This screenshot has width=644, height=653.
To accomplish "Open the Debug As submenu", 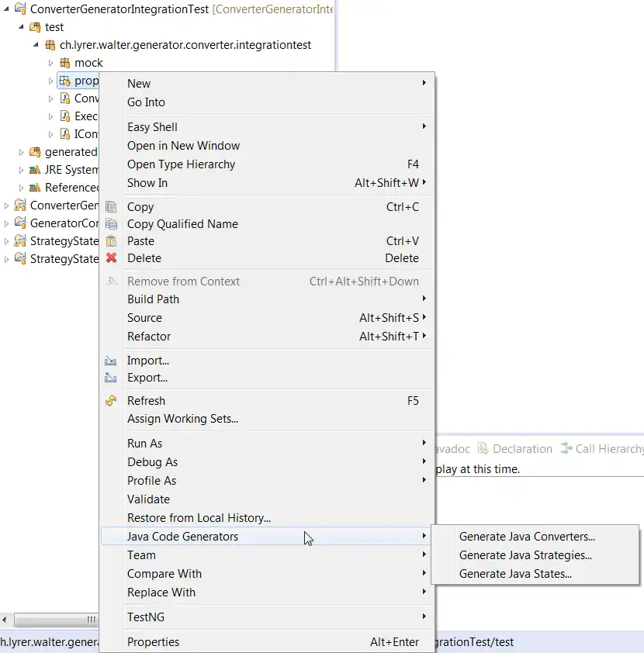I will [x=268, y=462].
